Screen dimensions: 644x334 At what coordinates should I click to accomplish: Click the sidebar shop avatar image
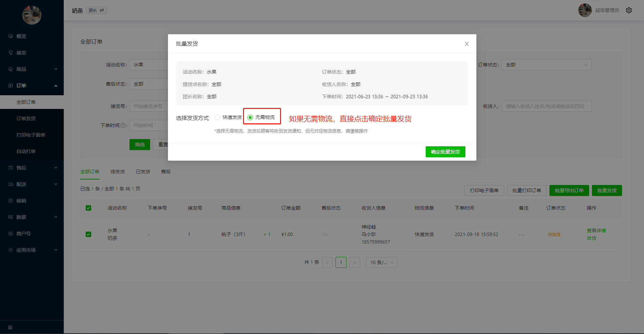(x=32, y=15)
